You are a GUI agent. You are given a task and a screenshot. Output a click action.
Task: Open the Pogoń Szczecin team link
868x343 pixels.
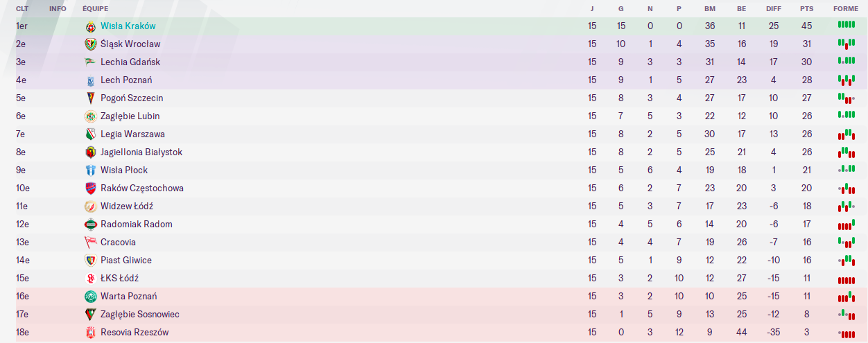pos(132,98)
